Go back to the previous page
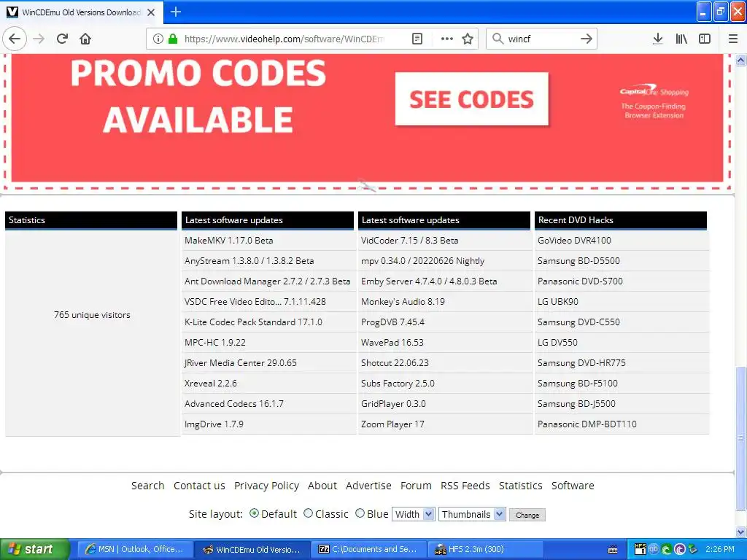The width and height of the screenshot is (747, 560). click(x=15, y=39)
